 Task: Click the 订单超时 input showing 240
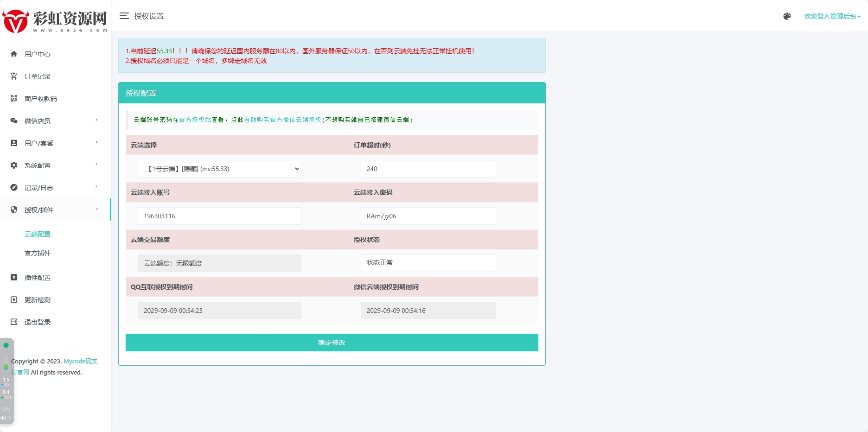coord(428,169)
